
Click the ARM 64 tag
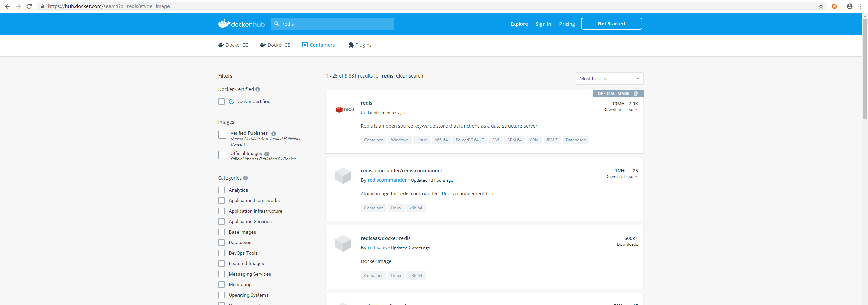(514, 140)
